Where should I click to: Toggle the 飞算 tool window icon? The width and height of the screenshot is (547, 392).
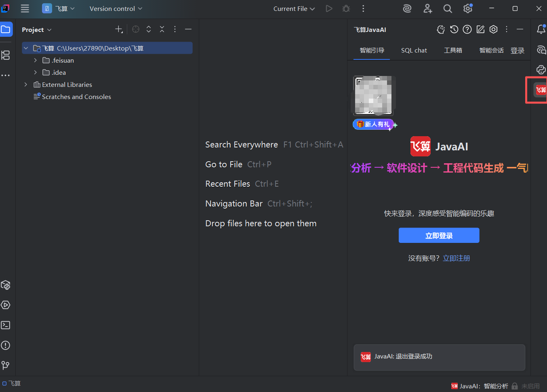coord(541,90)
